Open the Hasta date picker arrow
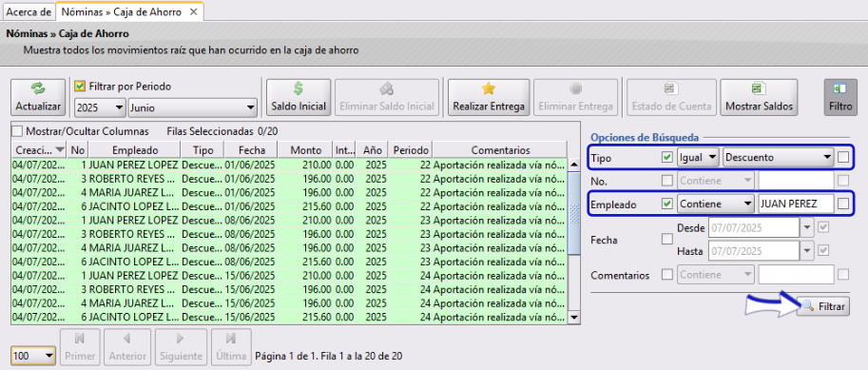Image resolution: width=868 pixels, height=370 pixels. click(807, 251)
